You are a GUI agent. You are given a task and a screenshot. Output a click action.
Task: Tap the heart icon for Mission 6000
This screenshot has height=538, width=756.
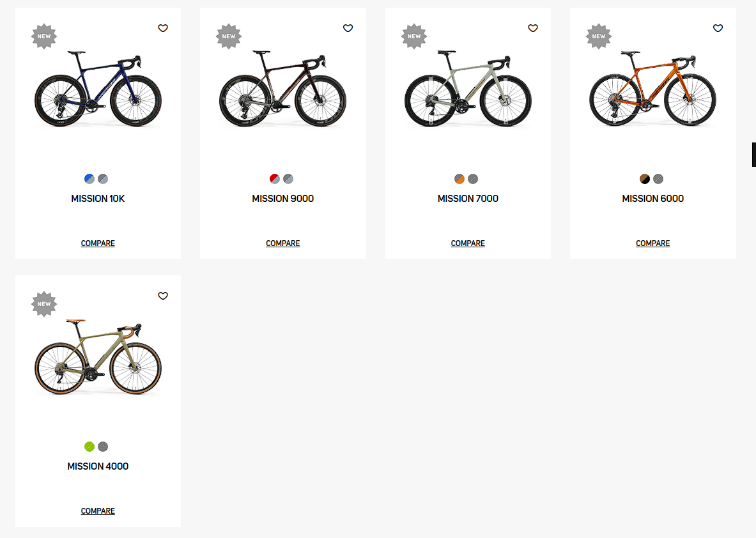coord(718,28)
